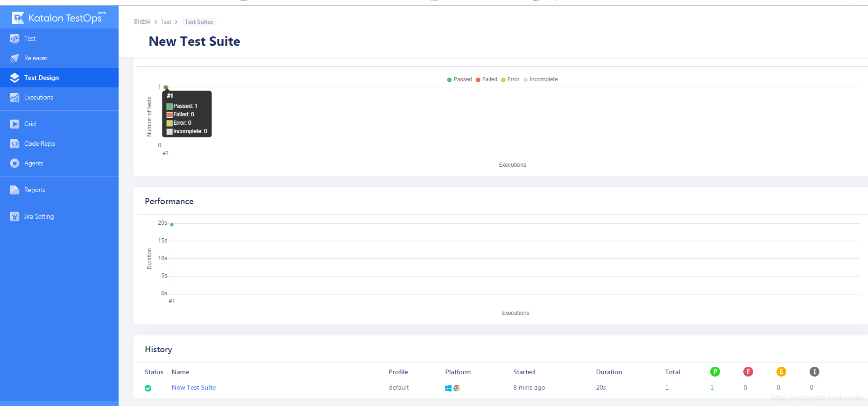Click the Katalon TestOps title text
This screenshot has height=406, width=868.
(65, 18)
